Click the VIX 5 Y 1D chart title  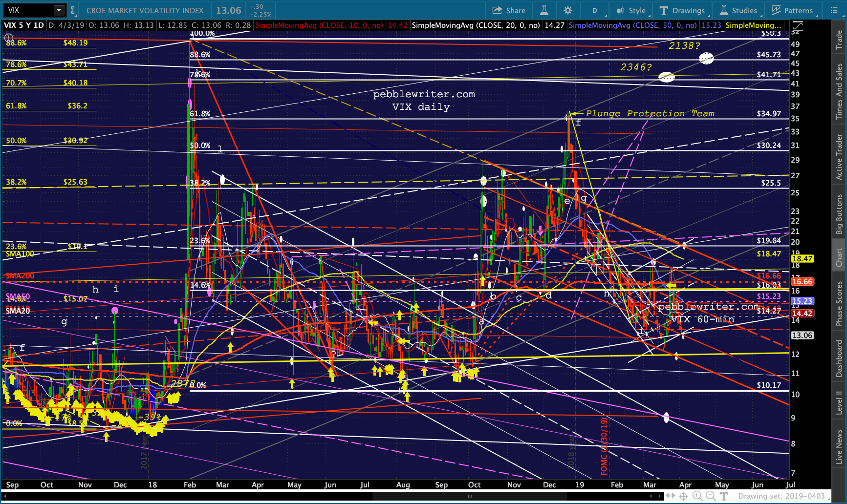coord(23,25)
